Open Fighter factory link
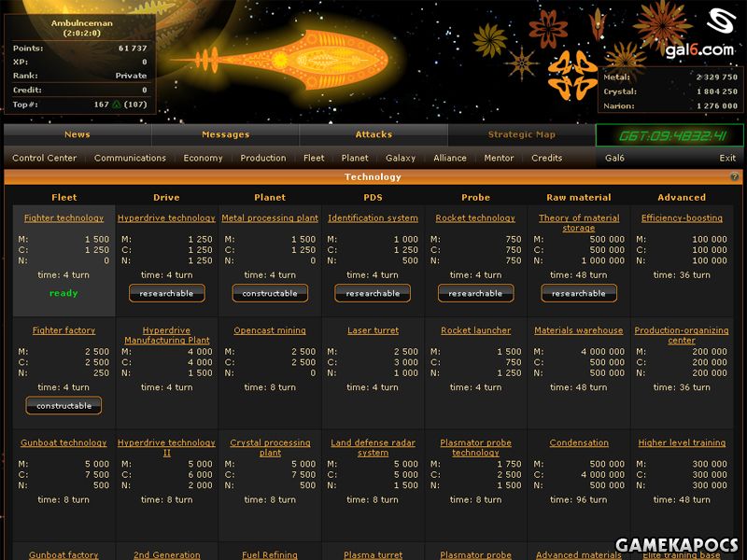Viewport: 747px width, 560px height. [63, 330]
